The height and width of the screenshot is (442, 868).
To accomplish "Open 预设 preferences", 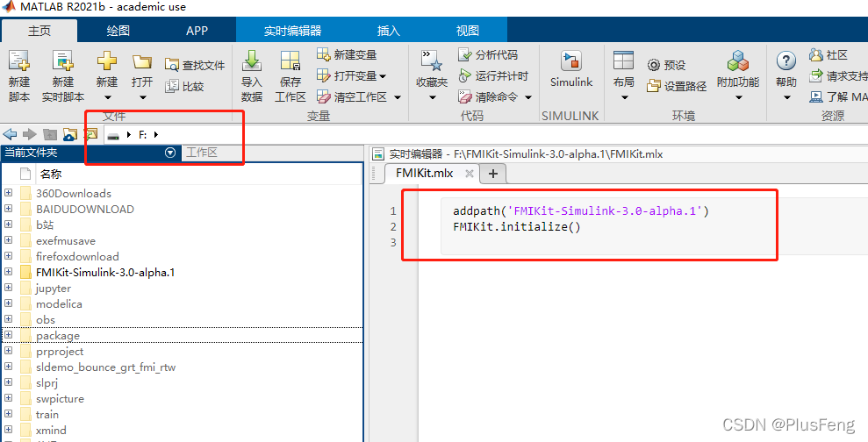I will click(666, 65).
